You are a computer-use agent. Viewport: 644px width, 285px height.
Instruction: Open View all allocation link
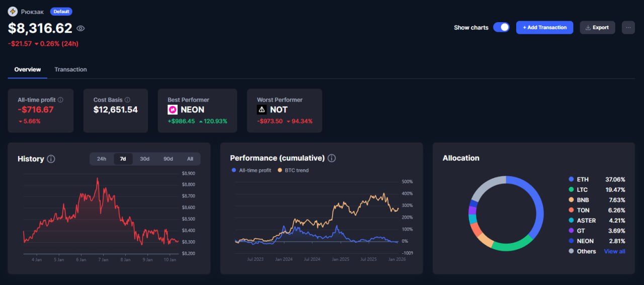(x=614, y=251)
